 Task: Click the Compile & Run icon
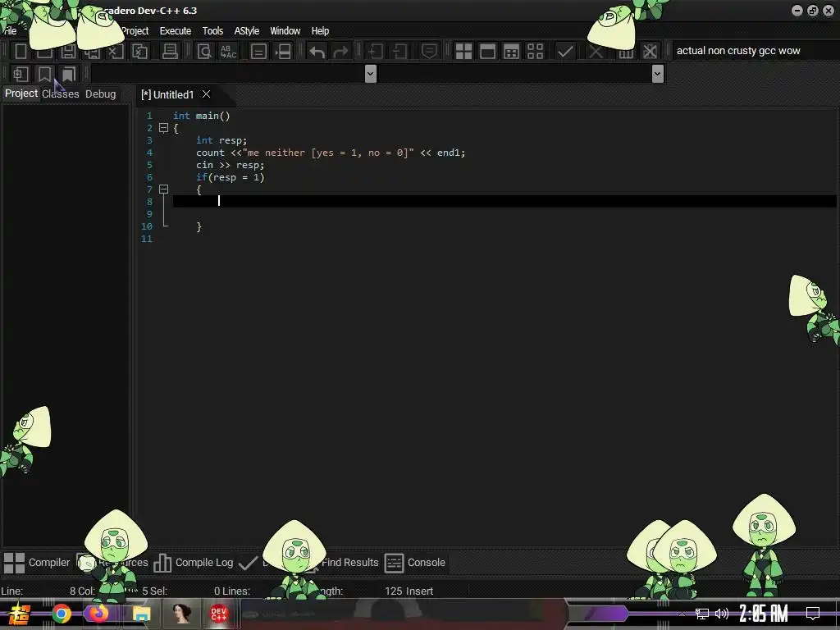(x=512, y=52)
